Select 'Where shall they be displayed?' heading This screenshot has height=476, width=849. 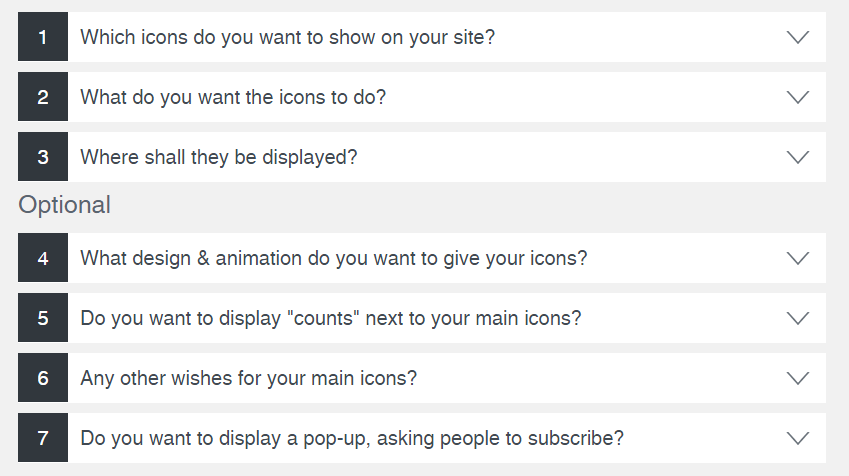point(219,157)
